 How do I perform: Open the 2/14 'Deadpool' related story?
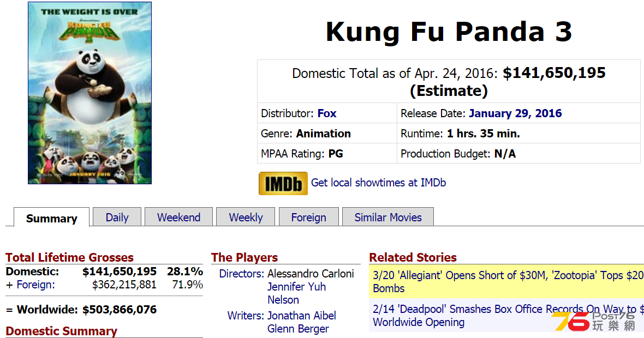click(508, 316)
